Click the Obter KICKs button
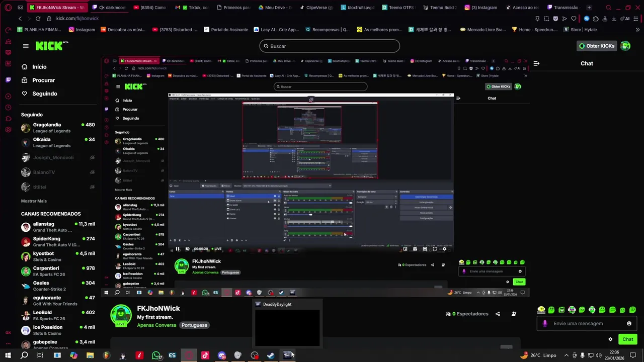 [597, 46]
